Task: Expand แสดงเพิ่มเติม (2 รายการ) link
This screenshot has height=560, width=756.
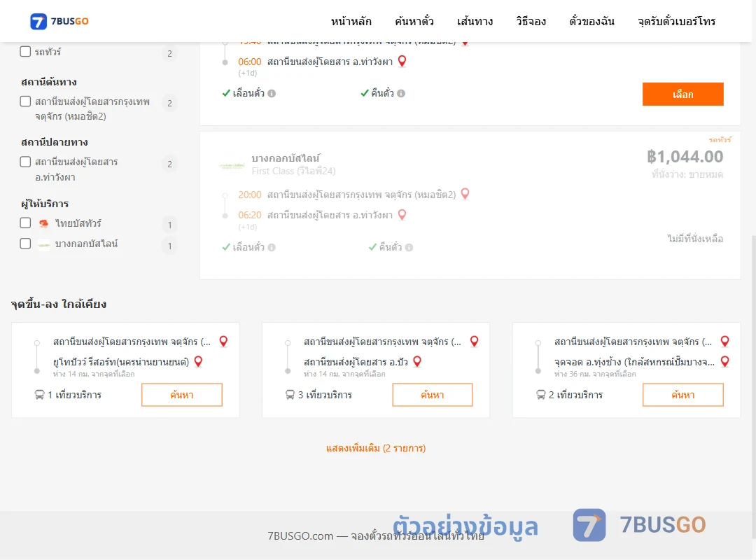Action: (376, 448)
